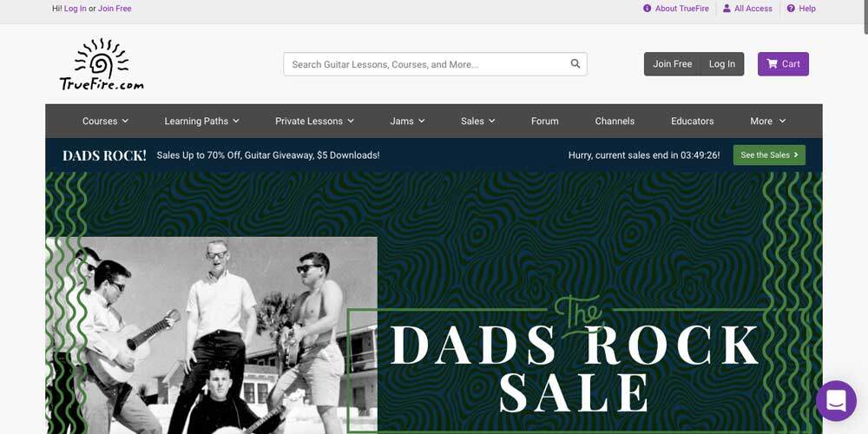The width and height of the screenshot is (868, 434).
Task: Expand the Courses menu chevron
Action: [125, 121]
